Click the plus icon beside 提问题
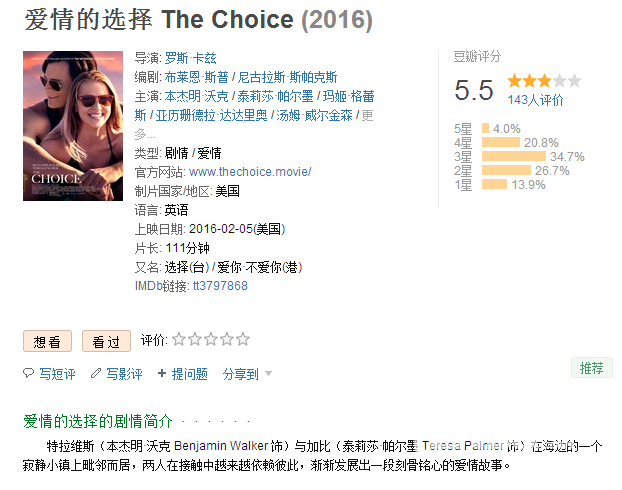The height and width of the screenshot is (490, 622). click(x=162, y=373)
